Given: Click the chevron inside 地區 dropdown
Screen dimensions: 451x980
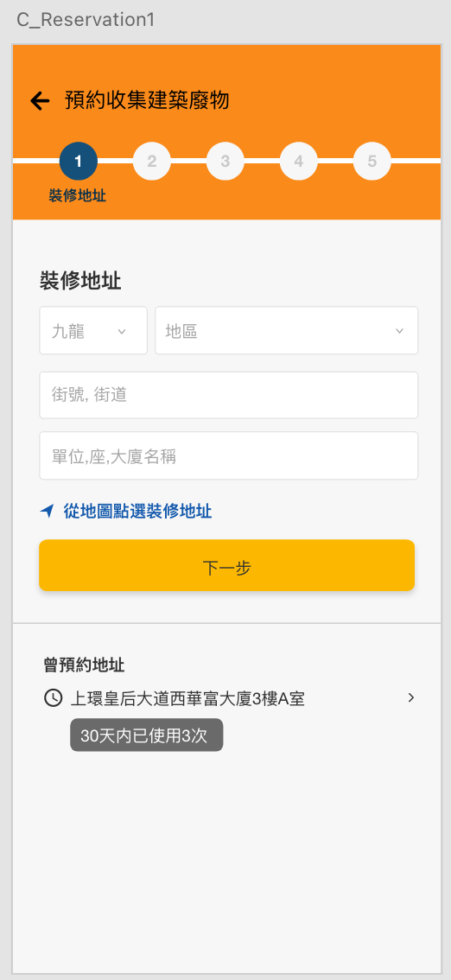Looking at the screenshot, I should pyautogui.click(x=400, y=331).
